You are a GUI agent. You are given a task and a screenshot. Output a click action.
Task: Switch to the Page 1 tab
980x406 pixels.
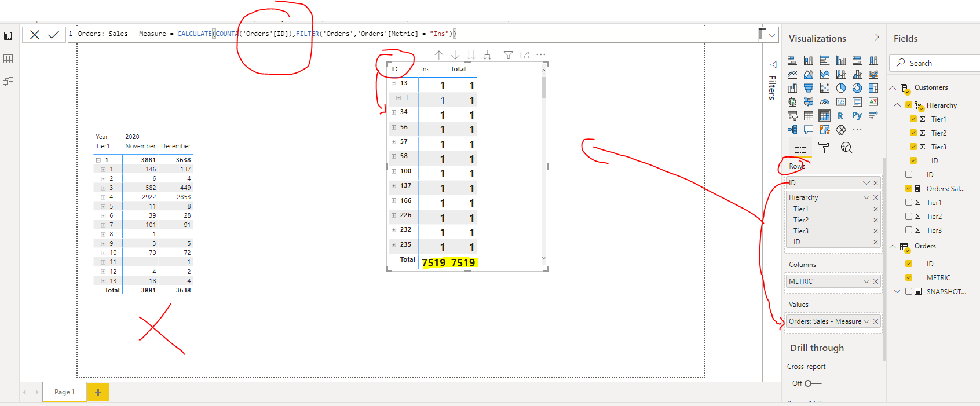64,392
